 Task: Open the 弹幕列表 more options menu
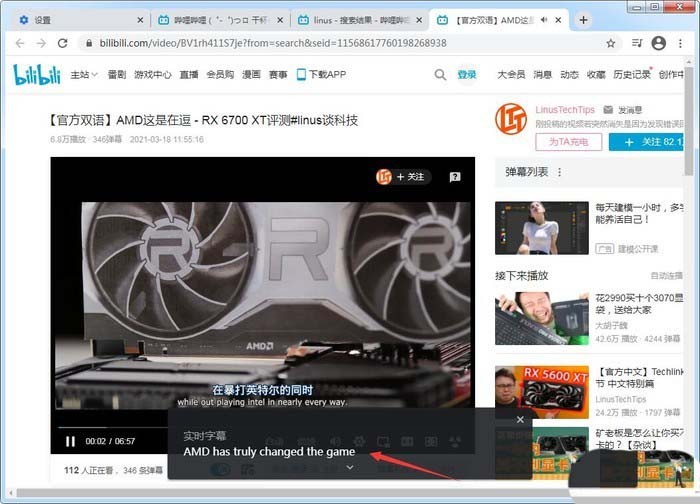(x=559, y=172)
